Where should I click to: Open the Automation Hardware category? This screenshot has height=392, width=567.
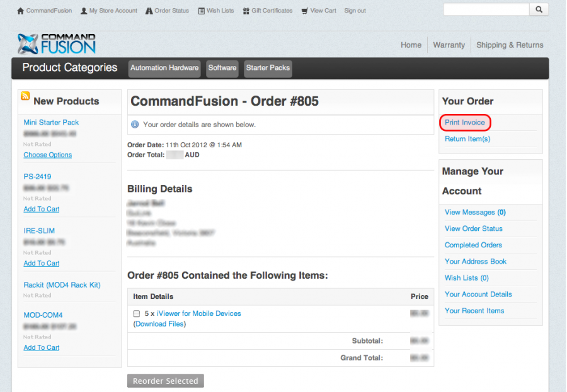coord(164,69)
